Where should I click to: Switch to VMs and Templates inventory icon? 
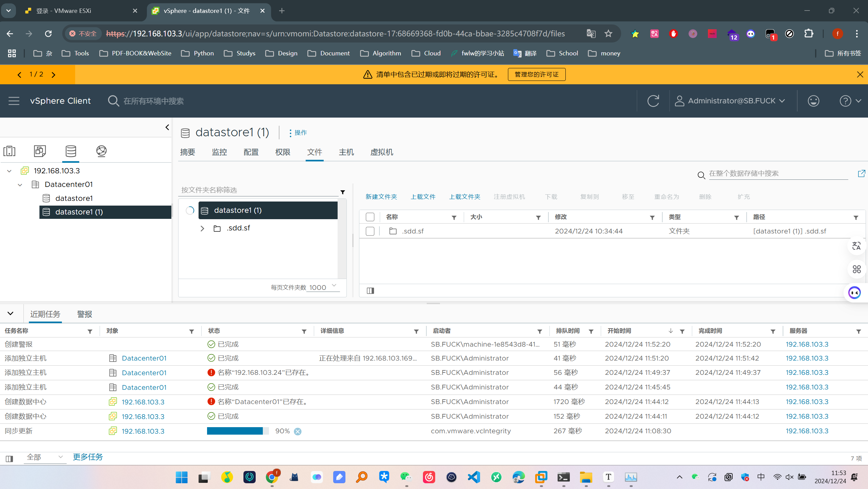(x=40, y=151)
